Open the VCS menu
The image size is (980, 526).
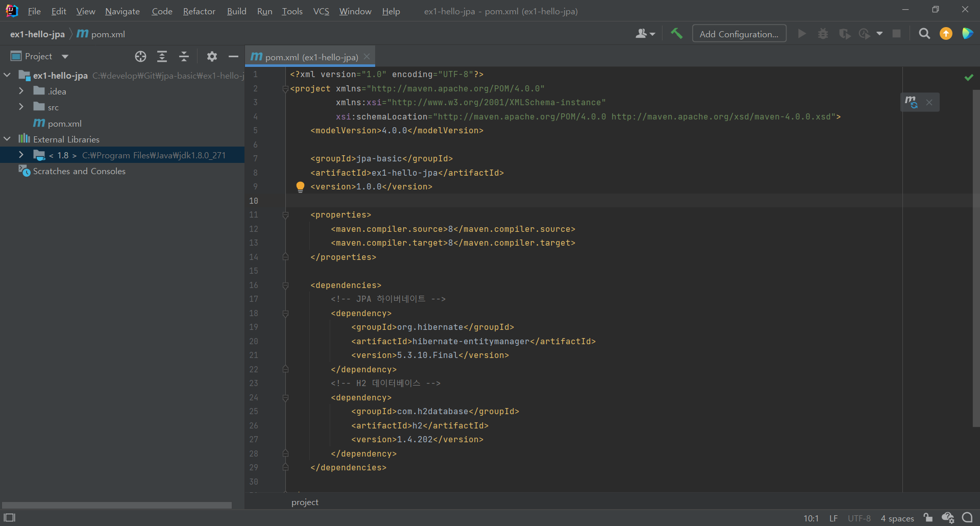(x=321, y=11)
